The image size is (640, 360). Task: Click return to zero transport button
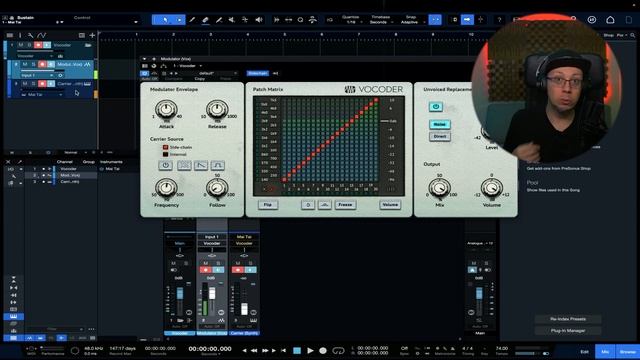point(284,350)
